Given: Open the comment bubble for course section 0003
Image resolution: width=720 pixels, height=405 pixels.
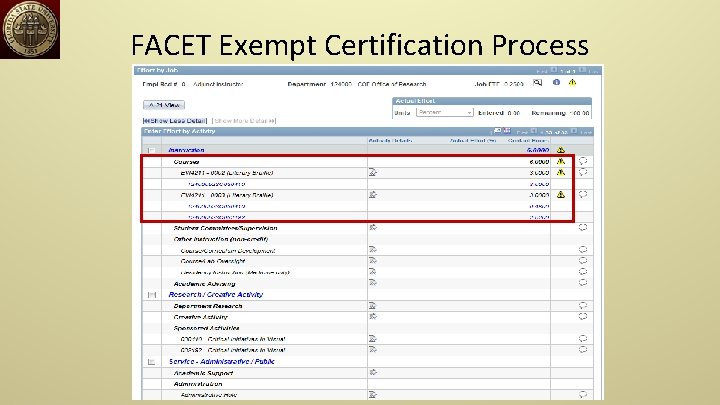Looking at the screenshot, I should 583,194.
